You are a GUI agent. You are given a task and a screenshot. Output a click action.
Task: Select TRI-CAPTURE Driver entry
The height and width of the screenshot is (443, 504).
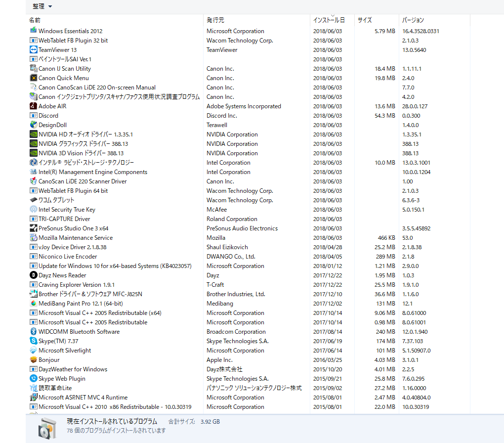64,219
